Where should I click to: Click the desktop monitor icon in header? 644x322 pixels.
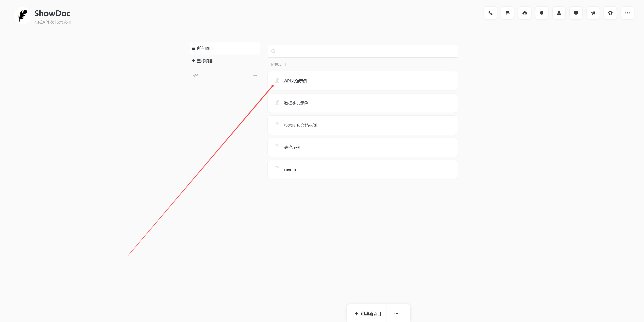[576, 13]
